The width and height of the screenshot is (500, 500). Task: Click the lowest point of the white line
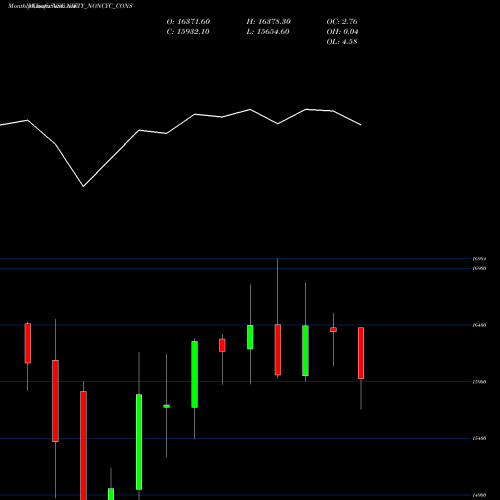[x=83, y=186]
